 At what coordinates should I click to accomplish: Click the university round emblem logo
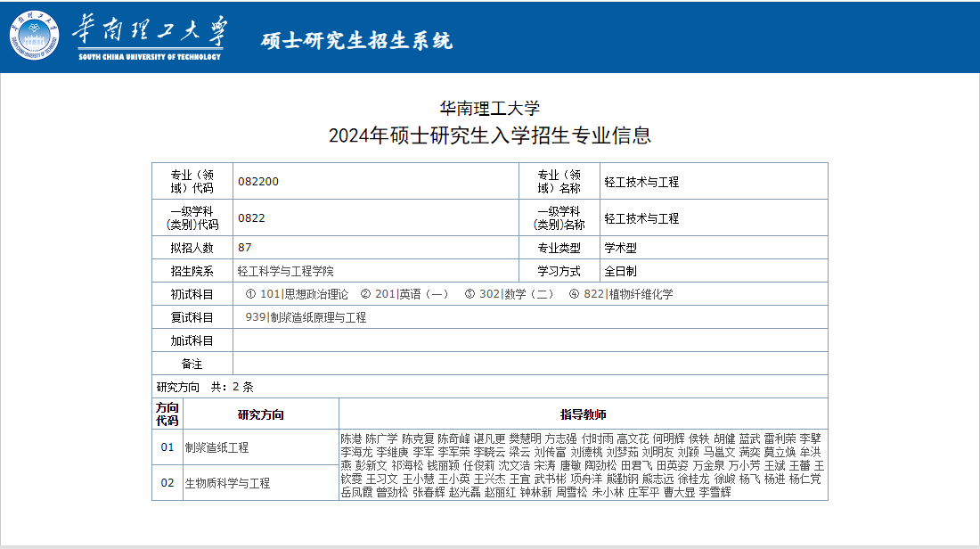coord(35,36)
